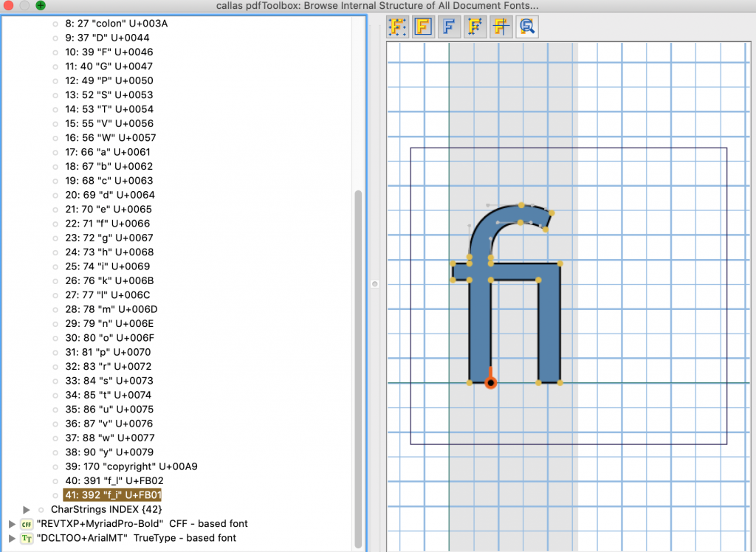This screenshot has width=756, height=552.
Task: Expand the REVTXP+MyriadPro-Bold font node
Action: [10, 524]
